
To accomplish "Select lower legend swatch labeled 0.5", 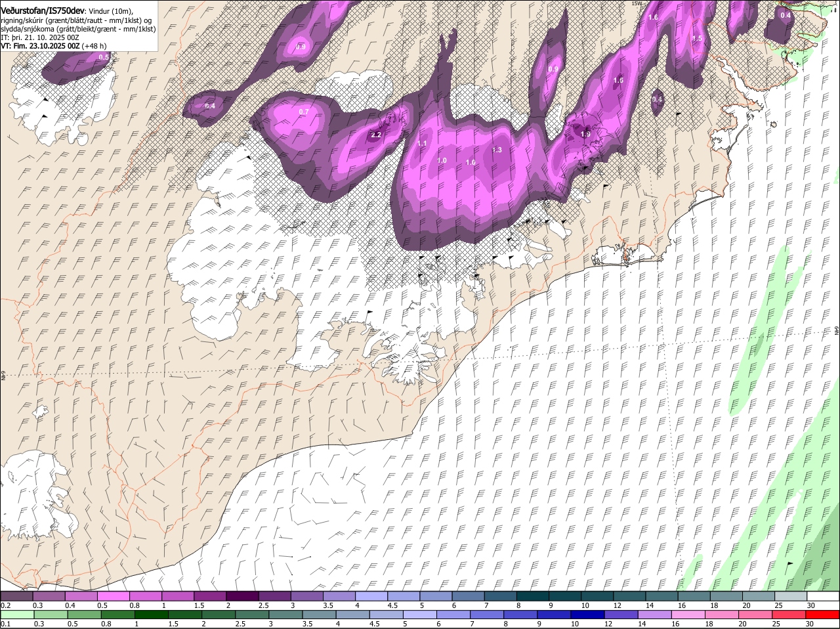I will click(84, 615).
